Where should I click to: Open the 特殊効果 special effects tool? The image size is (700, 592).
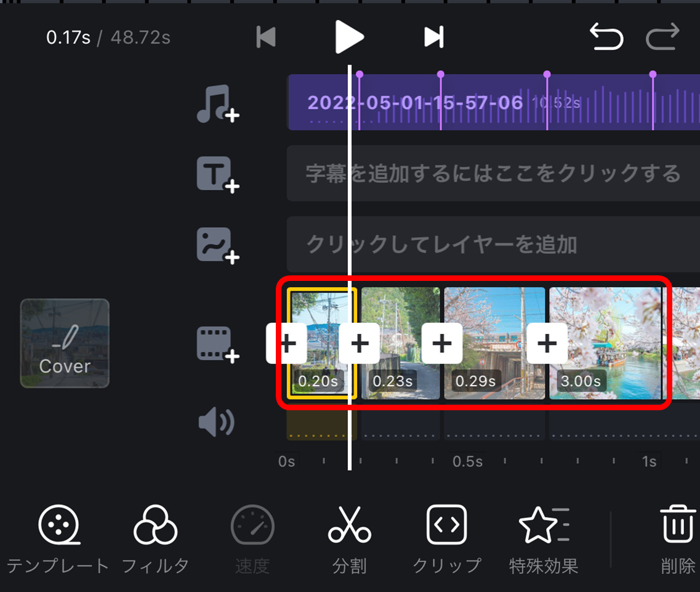[x=543, y=540]
